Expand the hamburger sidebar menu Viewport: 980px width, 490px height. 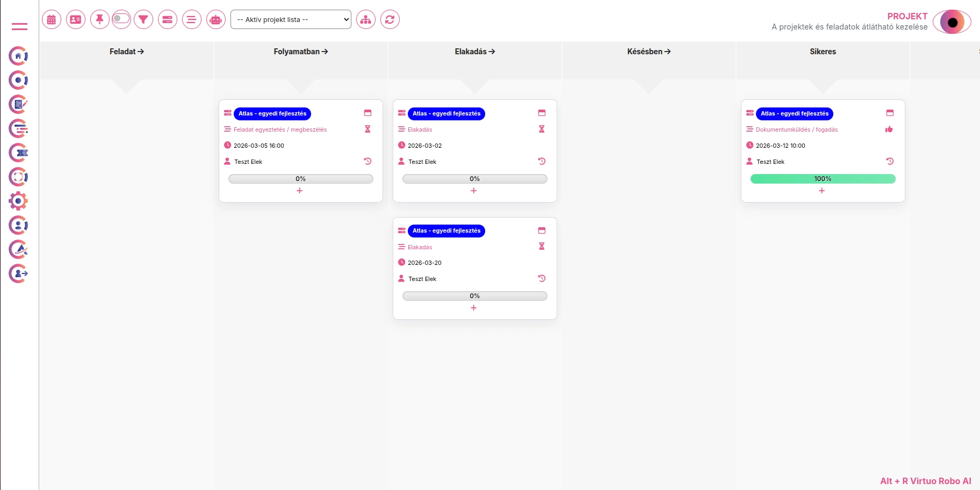click(19, 26)
